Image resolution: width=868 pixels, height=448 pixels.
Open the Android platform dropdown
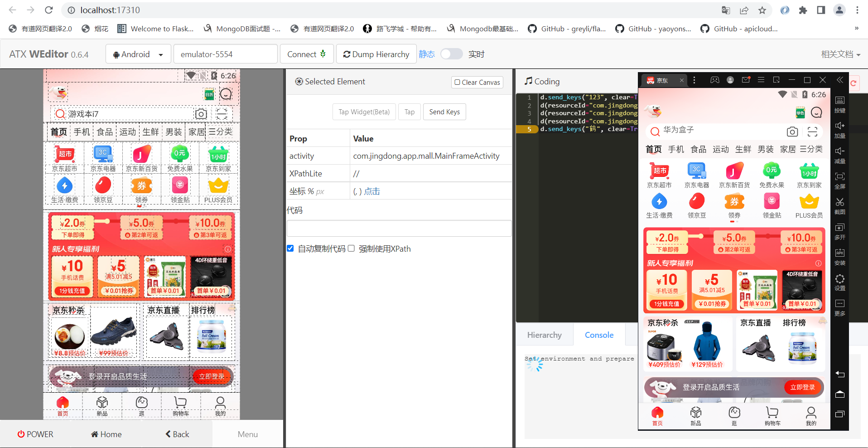tap(138, 54)
